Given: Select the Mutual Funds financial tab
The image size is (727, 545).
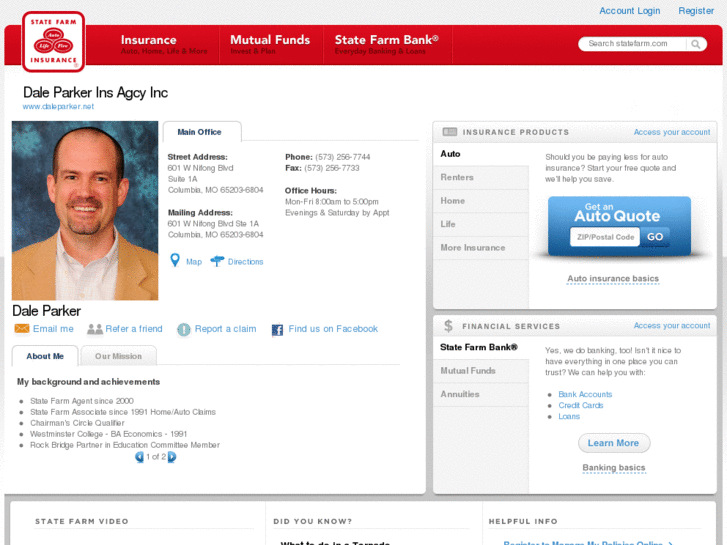Looking at the screenshot, I should coord(481,371).
